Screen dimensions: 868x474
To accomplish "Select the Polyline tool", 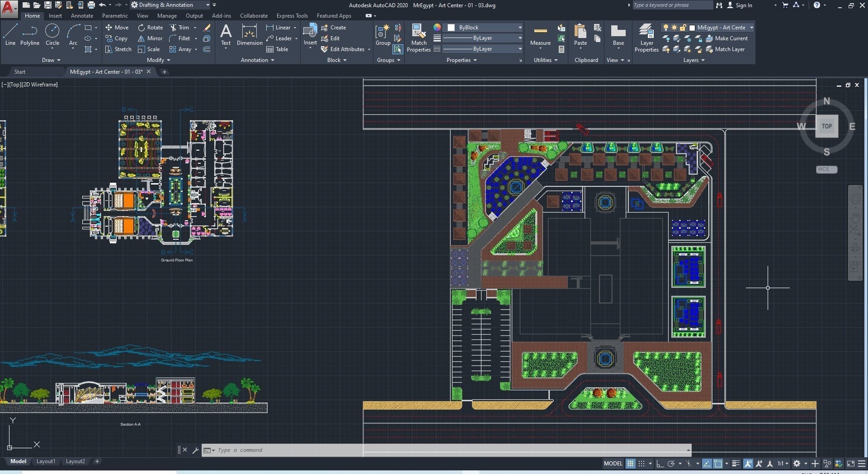I will (30, 35).
